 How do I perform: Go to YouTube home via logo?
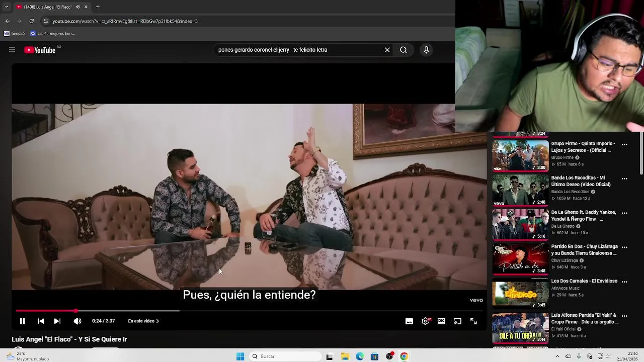point(40,50)
